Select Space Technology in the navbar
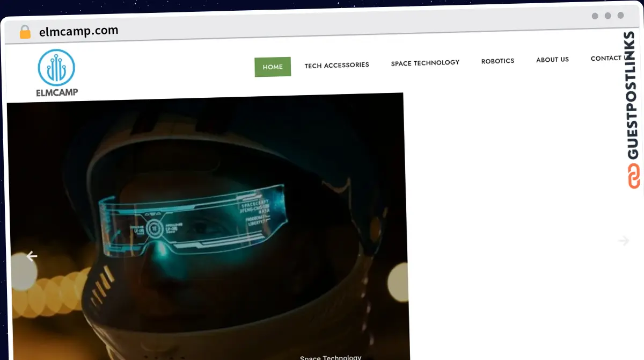Screen dimensions: 644x360 [425, 63]
